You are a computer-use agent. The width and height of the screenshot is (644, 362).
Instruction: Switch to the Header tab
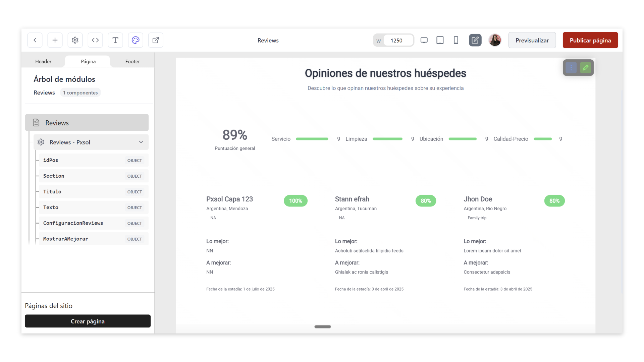pyautogui.click(x=43, y=61)
